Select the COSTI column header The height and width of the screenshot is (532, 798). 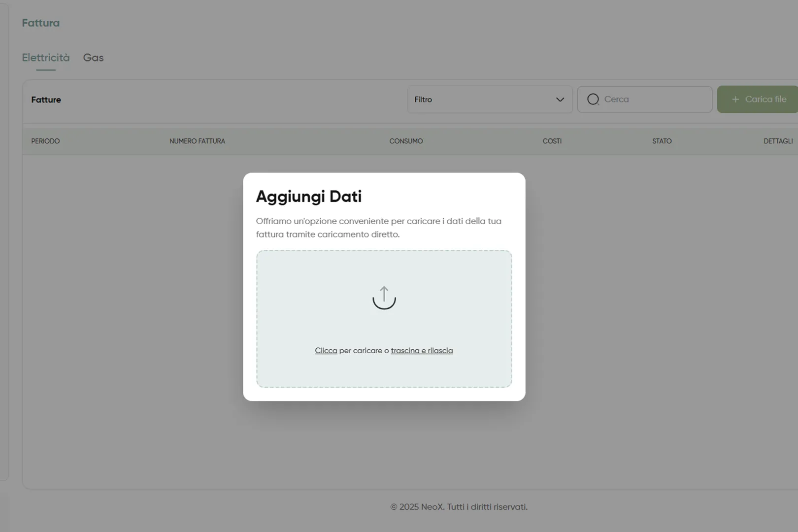(552, 141)
